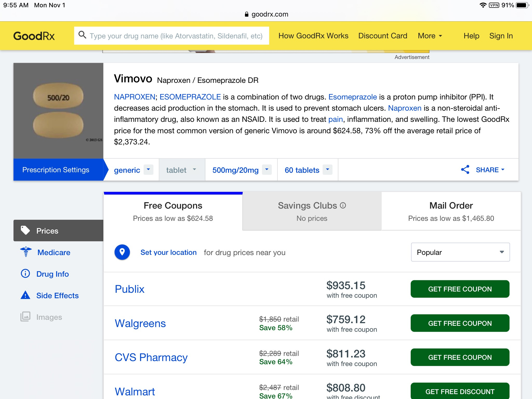Click the Advertisement label

[412, 57]
